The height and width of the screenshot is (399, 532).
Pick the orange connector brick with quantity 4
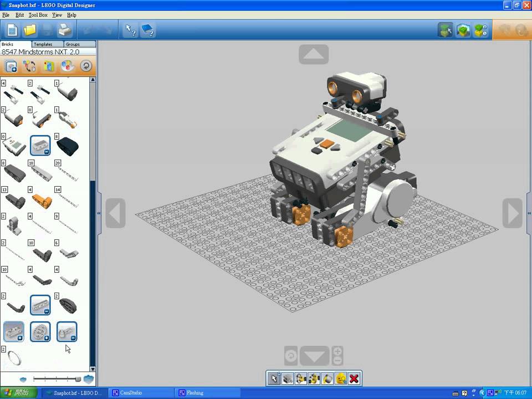[42, 201]
